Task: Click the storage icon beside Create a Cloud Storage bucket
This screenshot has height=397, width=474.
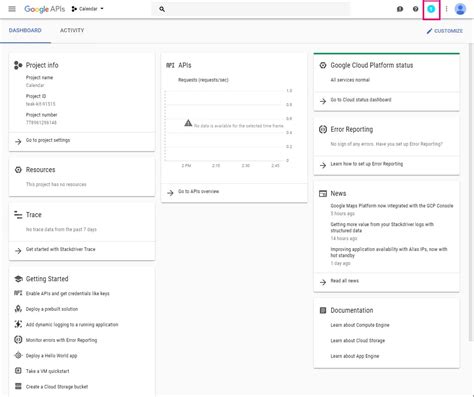Action: tap(18, 386)
